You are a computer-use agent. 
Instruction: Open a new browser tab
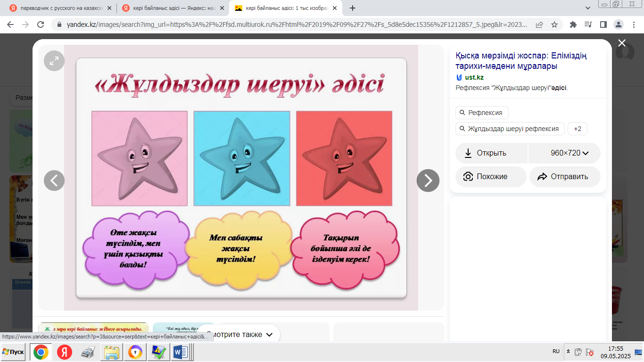click(x=353, y=8)
